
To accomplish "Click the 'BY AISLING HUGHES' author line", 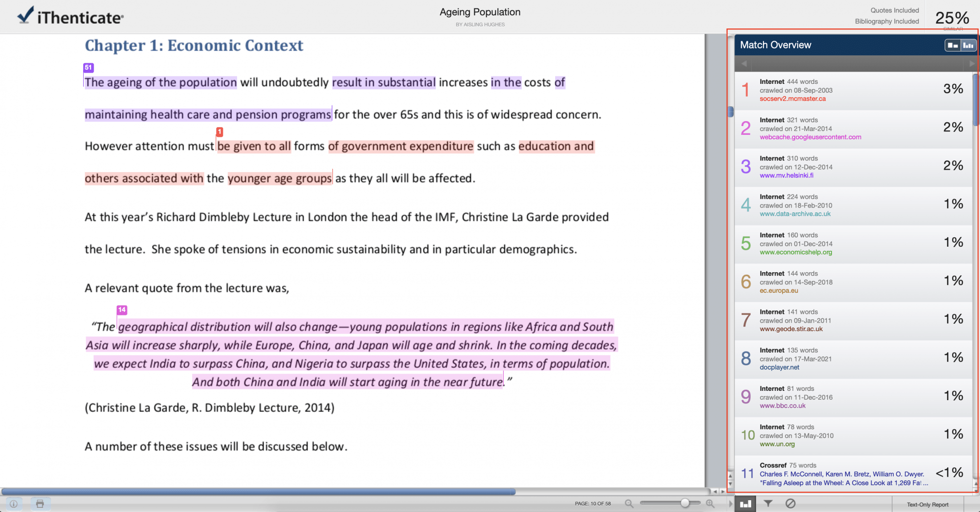I will 480,25.
